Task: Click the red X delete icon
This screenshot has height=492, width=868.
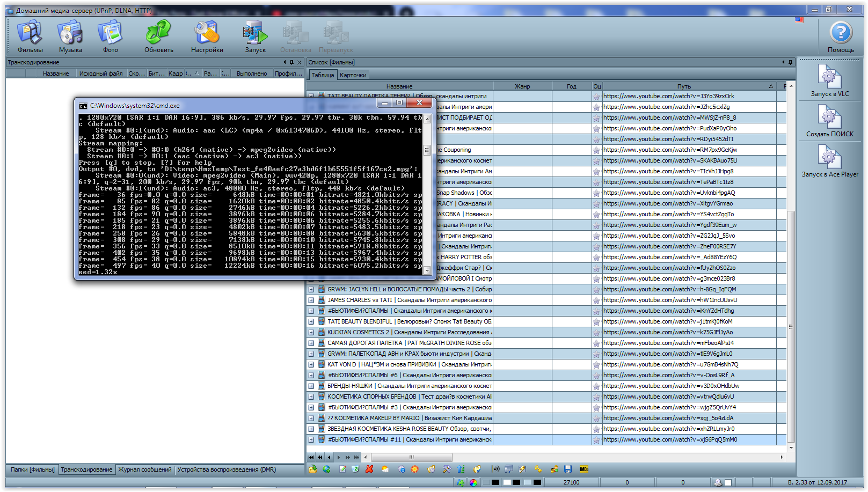Action: 369,469
